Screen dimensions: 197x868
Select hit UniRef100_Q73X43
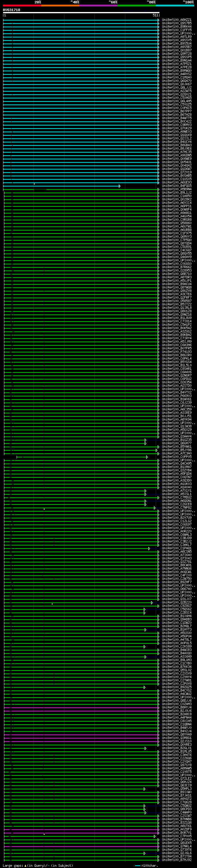tap(176, 559)
